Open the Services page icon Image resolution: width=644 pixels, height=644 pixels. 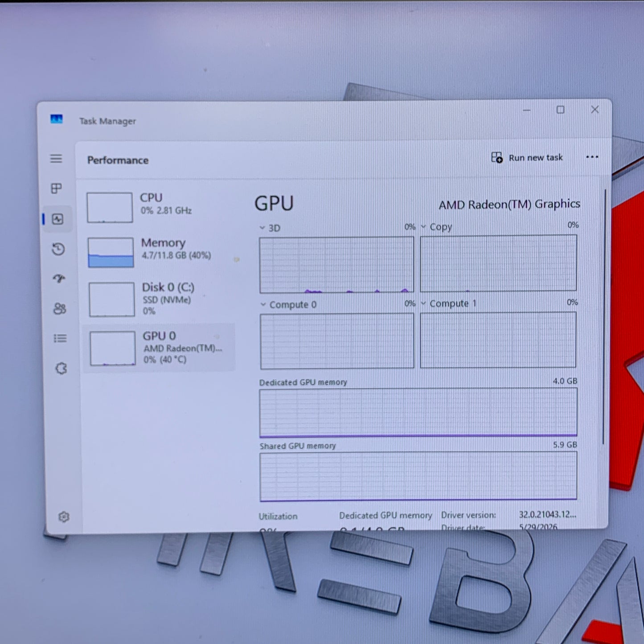click(61, 369)
